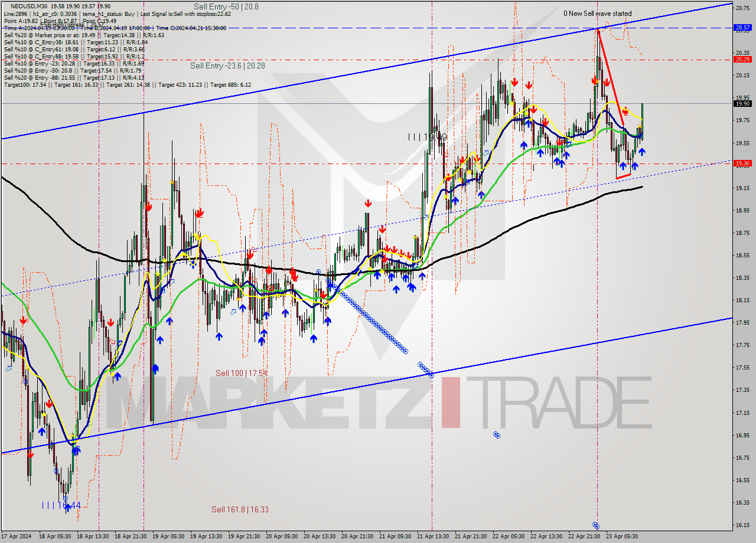Click the 'Sell 100 | 17.54' label
Image resolution: width=756 pixels, height=543 pixels.
[x=241, y=373]
